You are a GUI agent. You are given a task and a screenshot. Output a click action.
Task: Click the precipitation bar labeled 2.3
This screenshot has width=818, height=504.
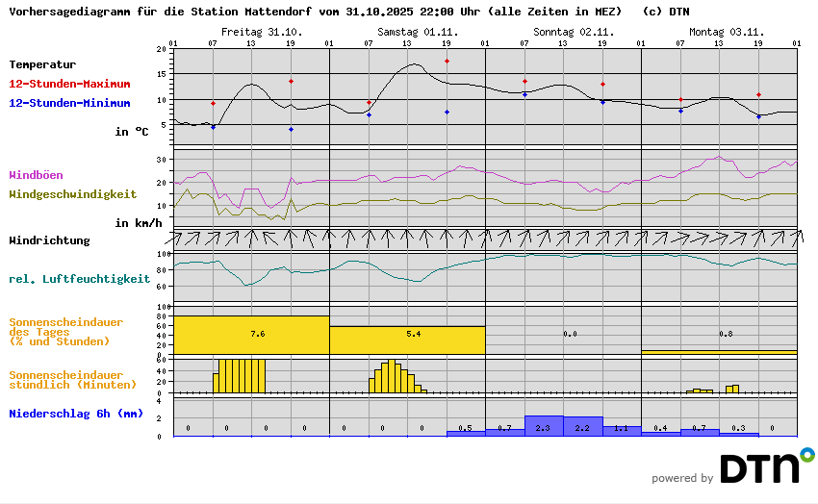click(543, 426)
